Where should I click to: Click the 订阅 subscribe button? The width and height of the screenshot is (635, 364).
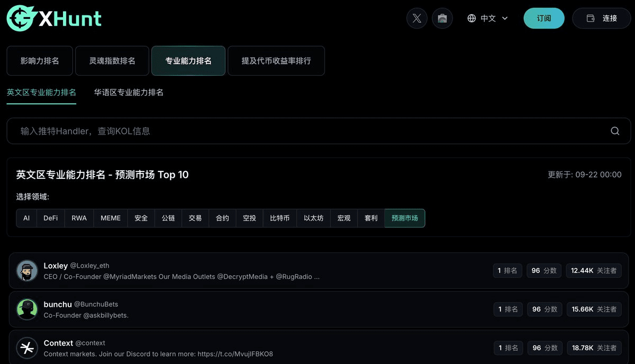click(544, 18)
